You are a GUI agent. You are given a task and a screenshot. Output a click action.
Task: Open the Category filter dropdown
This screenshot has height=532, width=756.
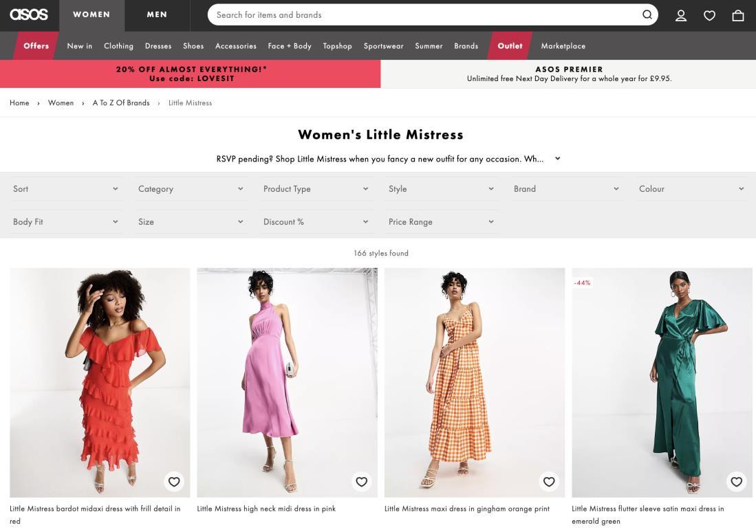pyautogui.click(x=191, y=189)
